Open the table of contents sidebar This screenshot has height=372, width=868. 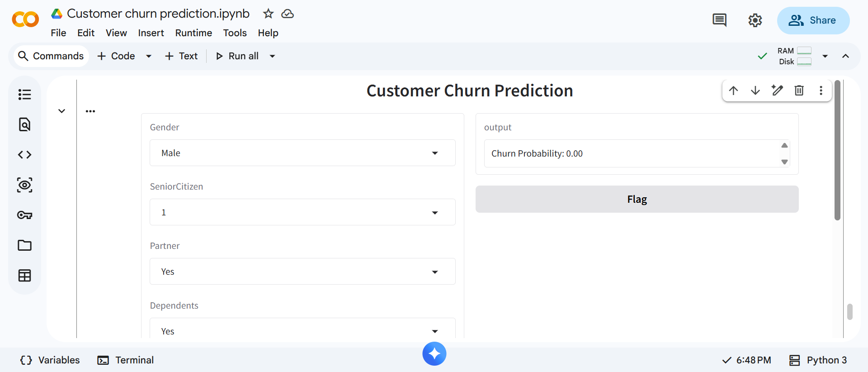tap(24, 95)
